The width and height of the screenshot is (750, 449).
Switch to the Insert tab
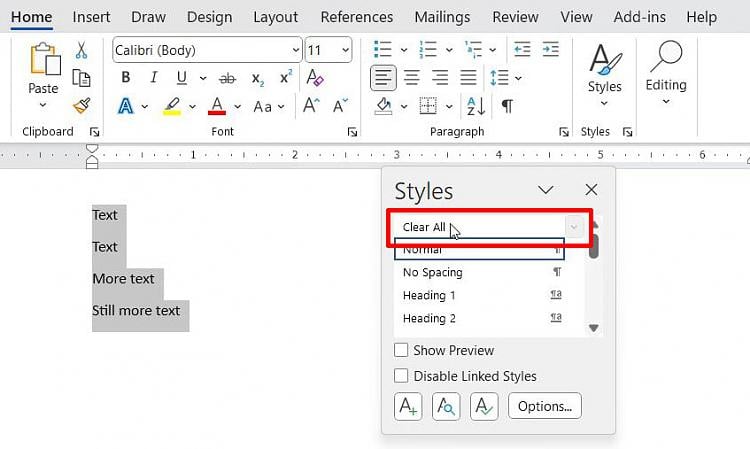(91, 17)
